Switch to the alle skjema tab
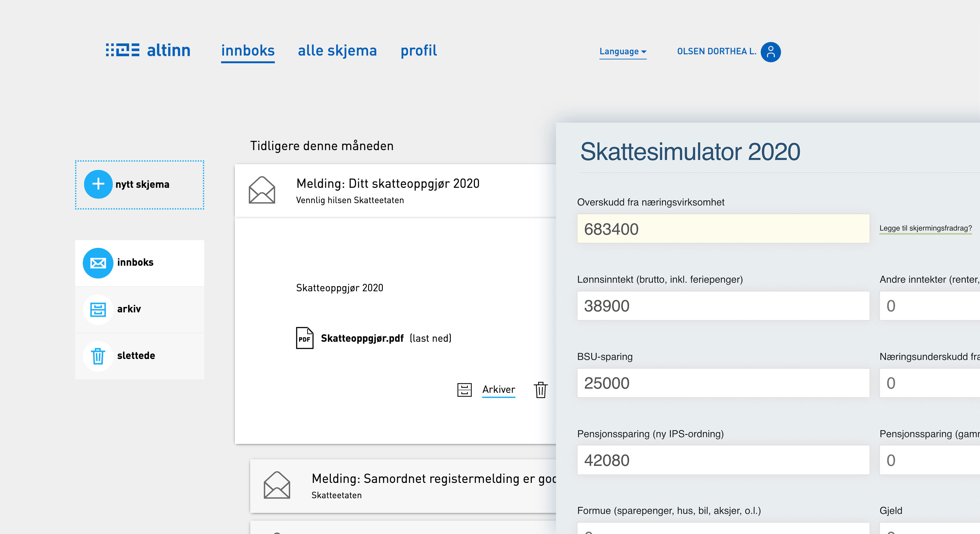 (x=337, y=50)
